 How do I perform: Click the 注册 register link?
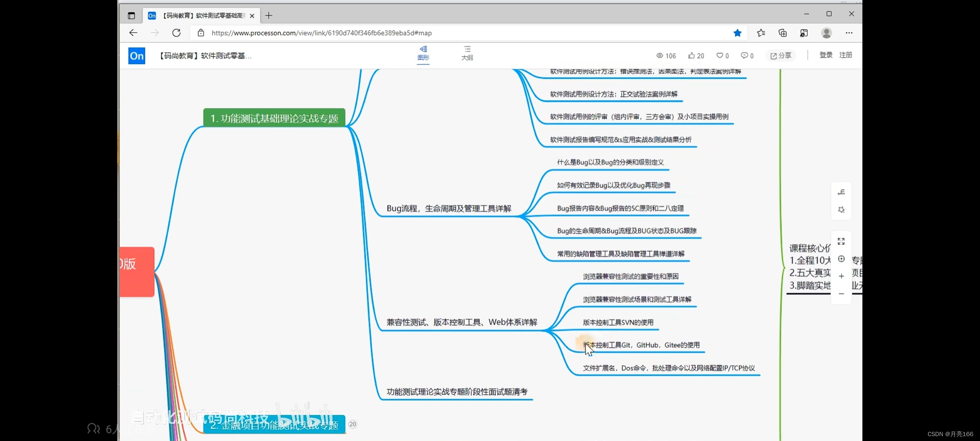point(846,55)
